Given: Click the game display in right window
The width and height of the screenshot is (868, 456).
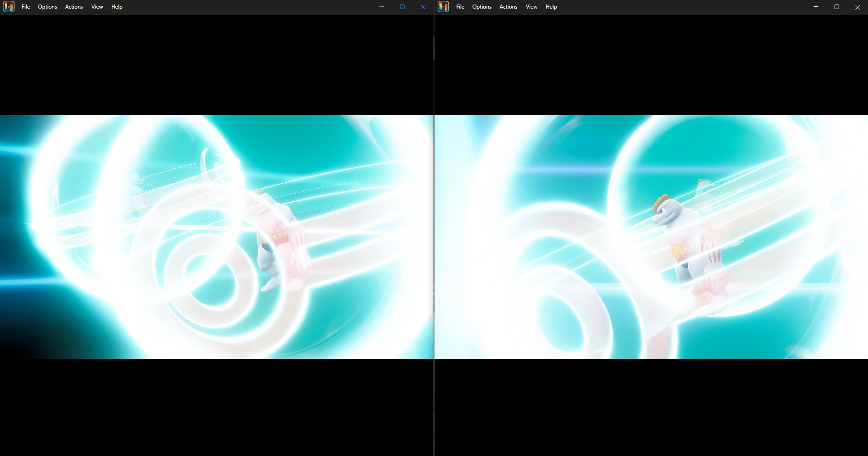Looking at the screenshot, I should tap(651, 237).
